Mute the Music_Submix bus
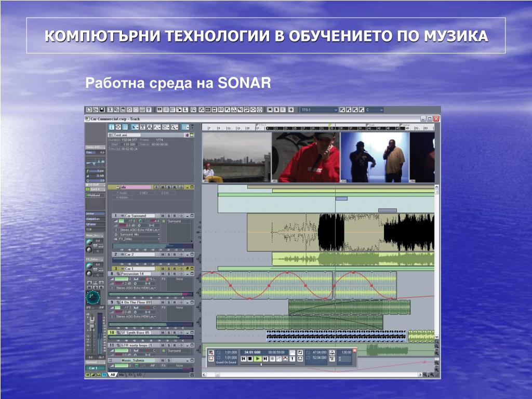532x399 pixels. click(163, 361)
